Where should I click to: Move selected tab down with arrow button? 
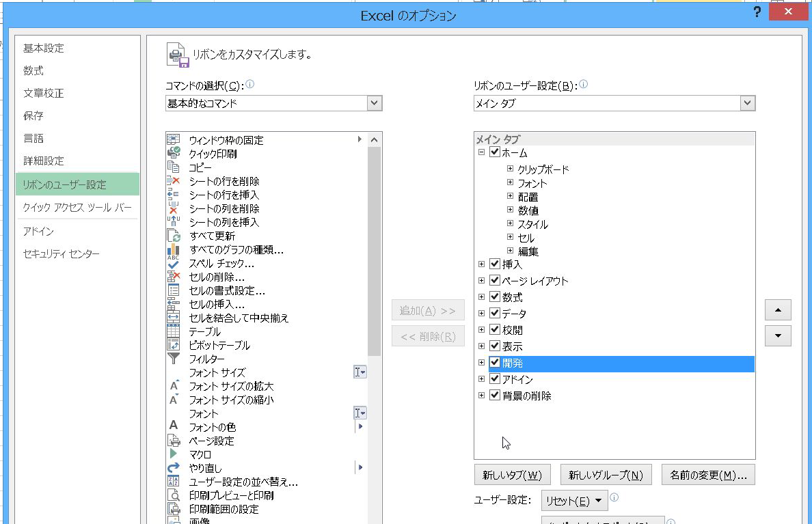click(x=778, y=335)
